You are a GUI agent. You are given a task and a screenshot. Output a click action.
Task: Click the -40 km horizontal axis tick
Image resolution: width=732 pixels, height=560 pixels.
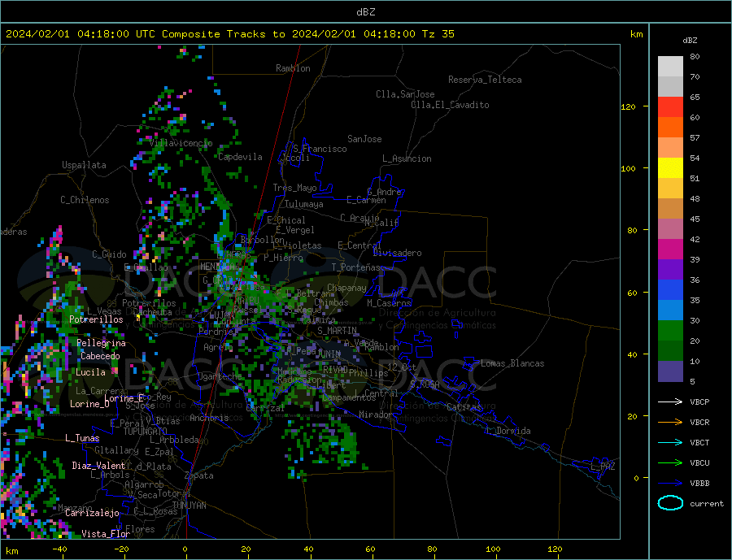pyautogui.click(x=59, y=549)
